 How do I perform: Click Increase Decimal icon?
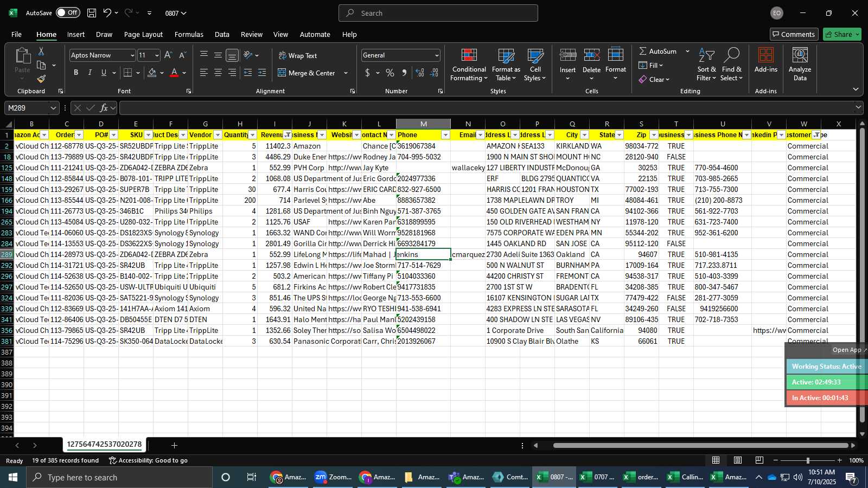(x=420, y=73)
